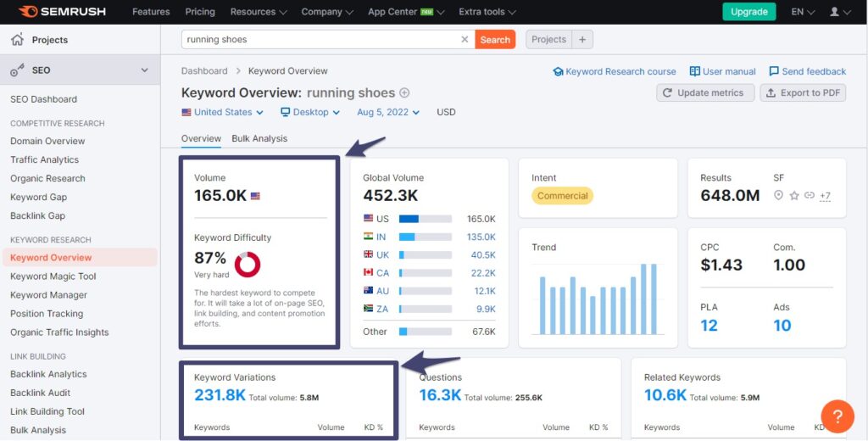This screenshot has width=868, height=441.
Task: Open the user account icon menu
Action: [x=840, y=12]
